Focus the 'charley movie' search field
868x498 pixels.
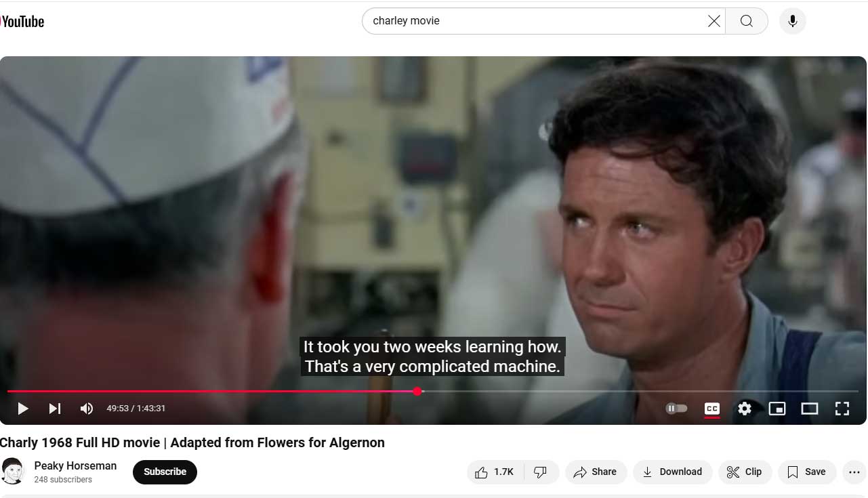click(x=535, y=21)
